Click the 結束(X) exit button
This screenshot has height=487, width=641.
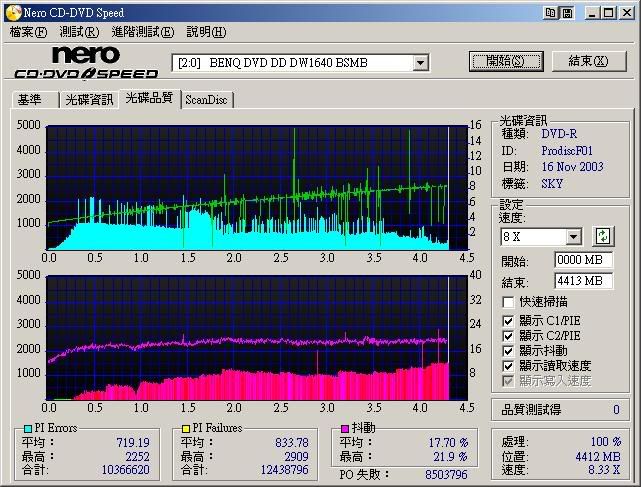tap(589, 61)
